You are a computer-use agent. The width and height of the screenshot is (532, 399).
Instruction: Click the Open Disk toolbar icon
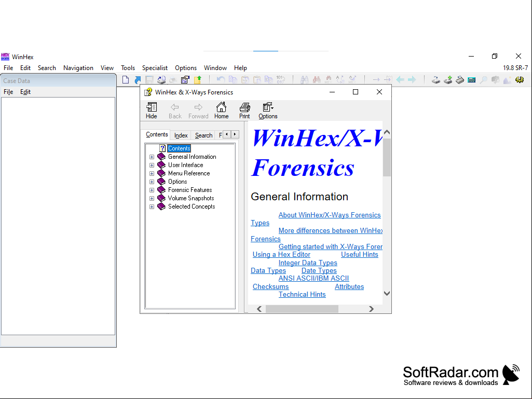tap(436, 80)
